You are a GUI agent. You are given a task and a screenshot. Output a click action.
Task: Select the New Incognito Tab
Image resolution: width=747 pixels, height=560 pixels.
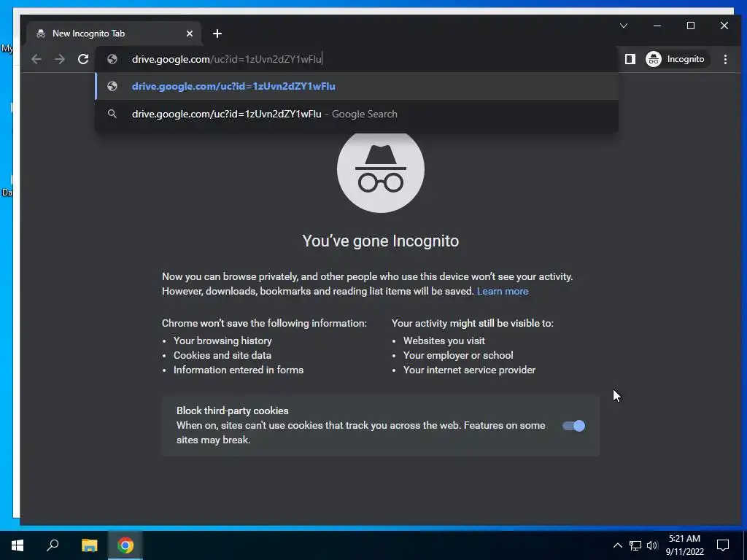115,34
